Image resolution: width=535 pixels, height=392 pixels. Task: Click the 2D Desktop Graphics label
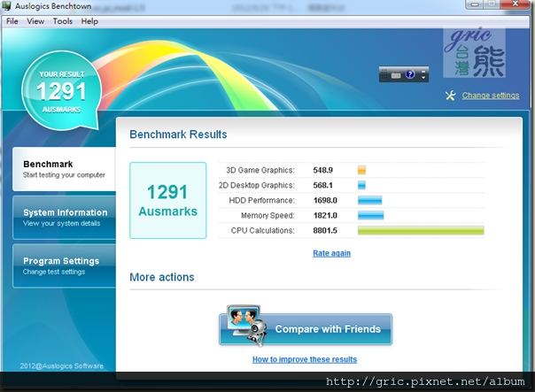coord(257,185)
